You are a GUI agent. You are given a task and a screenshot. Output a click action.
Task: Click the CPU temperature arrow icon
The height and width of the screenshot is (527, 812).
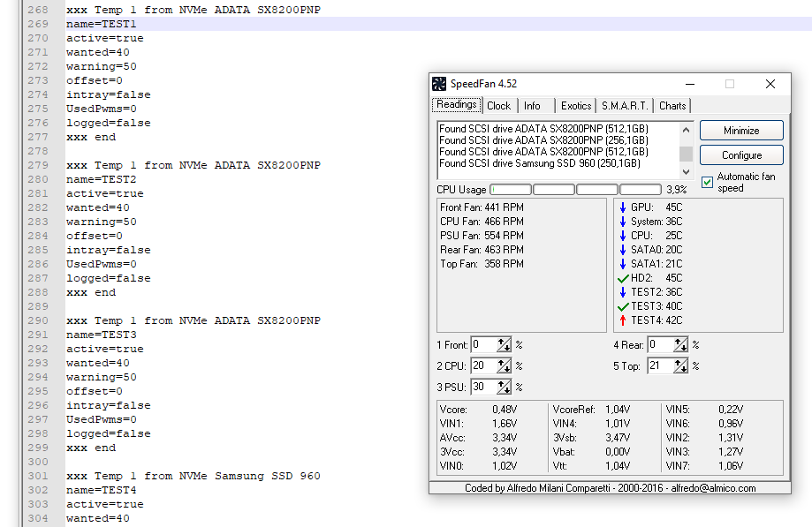click(x=623, y=236)
